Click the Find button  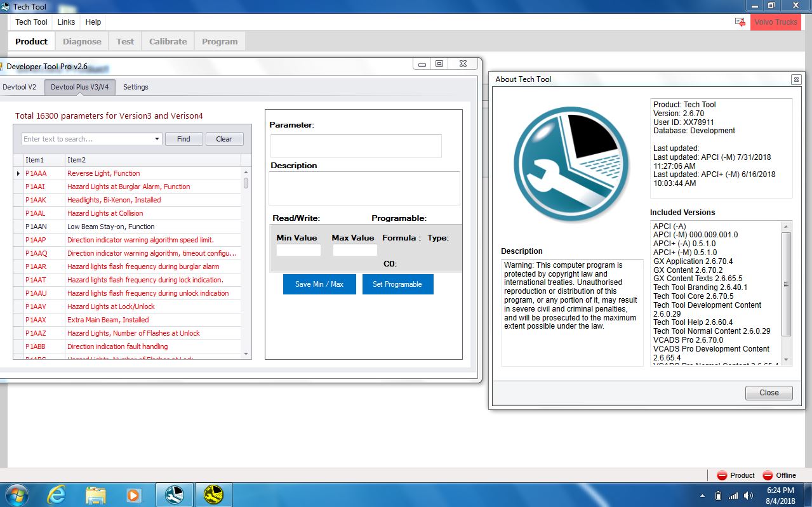183,139
